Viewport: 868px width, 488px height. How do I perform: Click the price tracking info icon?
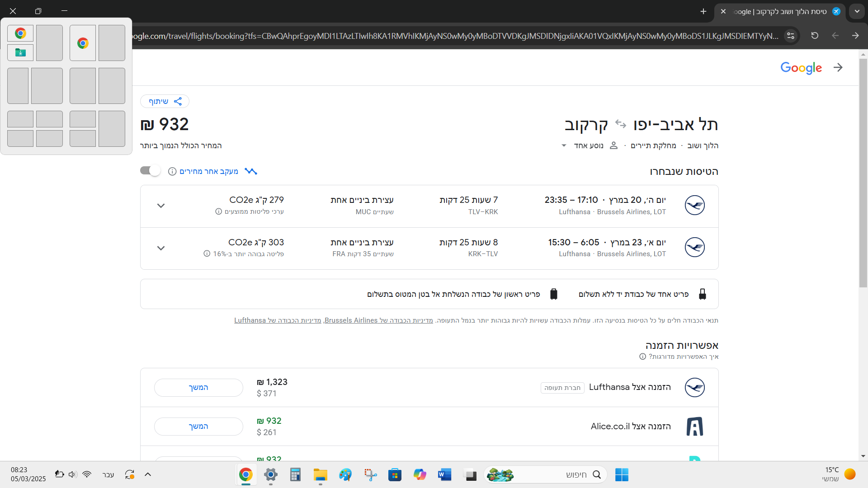172,172
